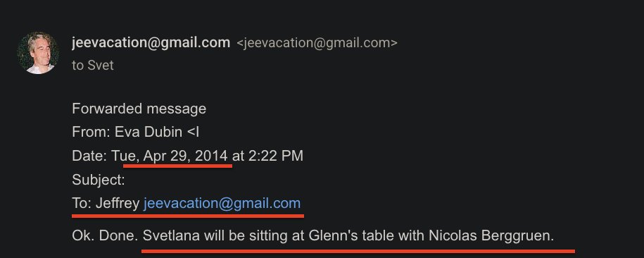Click the empty Subject: line

click(x=98, y=180)
